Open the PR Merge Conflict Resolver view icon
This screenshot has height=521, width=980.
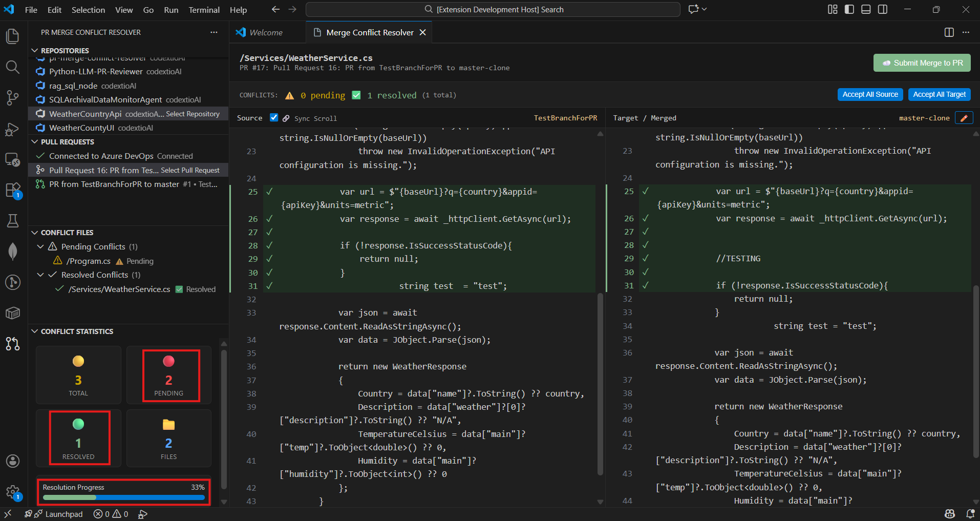point(13,344)
